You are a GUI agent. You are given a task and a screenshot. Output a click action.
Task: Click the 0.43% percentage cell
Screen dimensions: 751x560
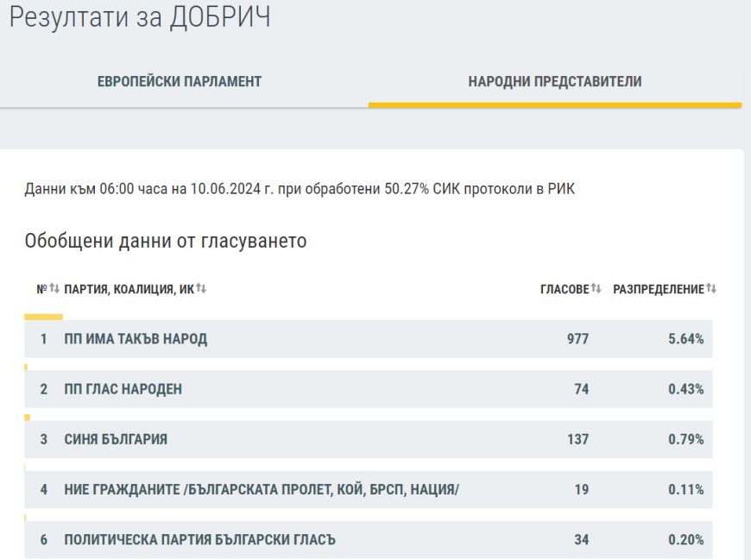pyautogui.click(x=685, y=390)
